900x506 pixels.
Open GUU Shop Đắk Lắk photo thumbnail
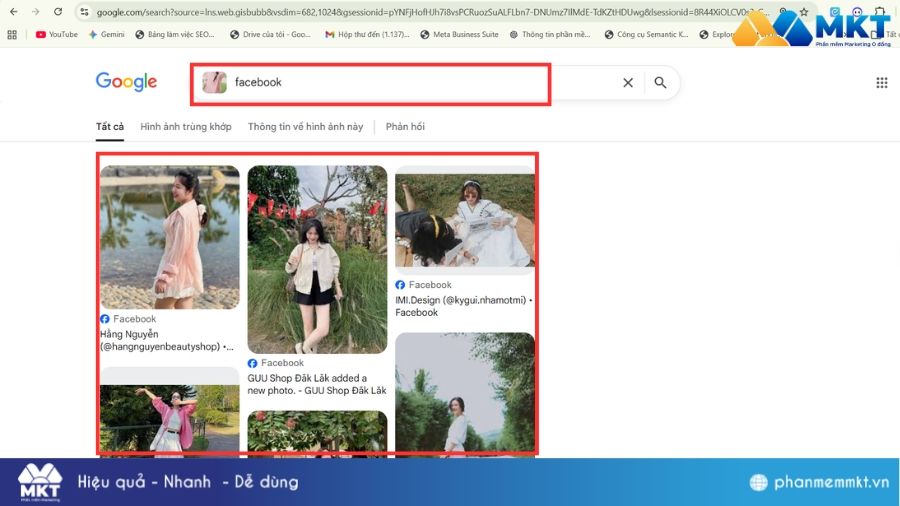coord(317,259)
